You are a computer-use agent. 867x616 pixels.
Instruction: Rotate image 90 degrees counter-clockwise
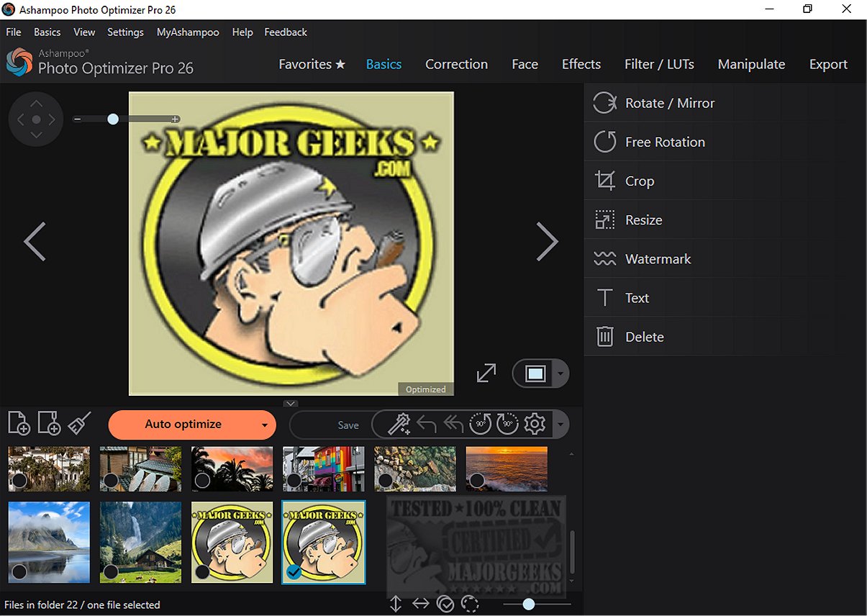(481, 425)
